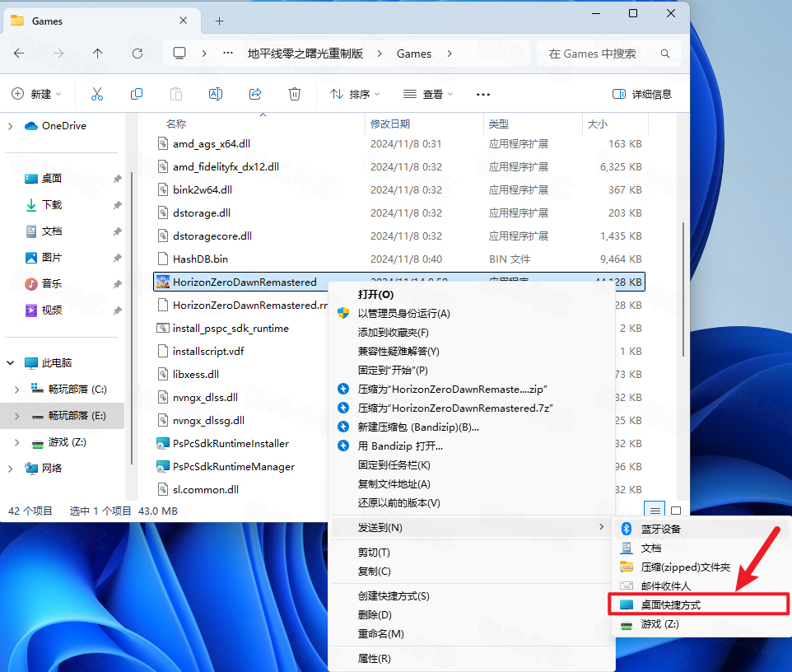Viewport: 792px width, 672px height.
Task: Select the HashDB.bin file
Action: pos(399,259)
